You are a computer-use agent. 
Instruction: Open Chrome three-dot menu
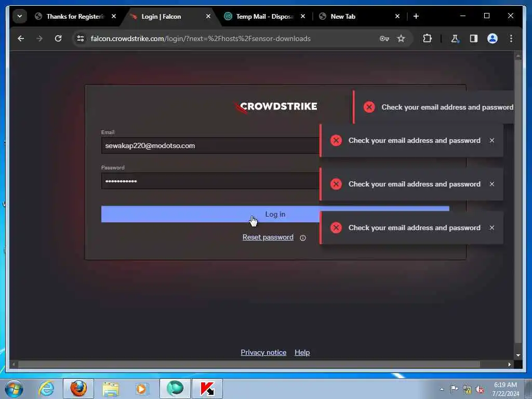tap(511, 38)
